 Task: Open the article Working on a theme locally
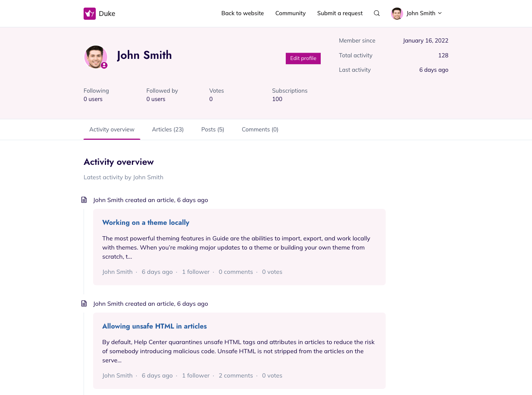tap(146, 223)
